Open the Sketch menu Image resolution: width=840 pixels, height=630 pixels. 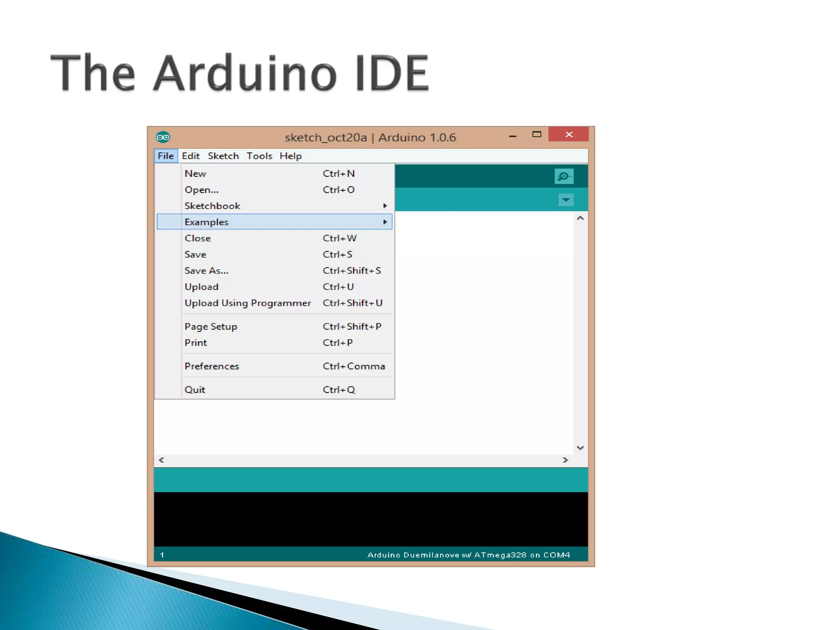pyautogui.click(x=223, y=156)
